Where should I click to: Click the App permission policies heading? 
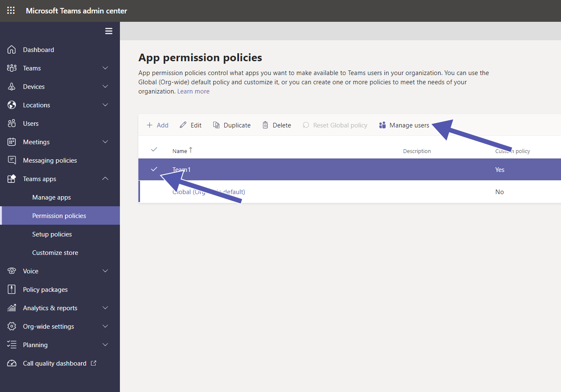200,57
